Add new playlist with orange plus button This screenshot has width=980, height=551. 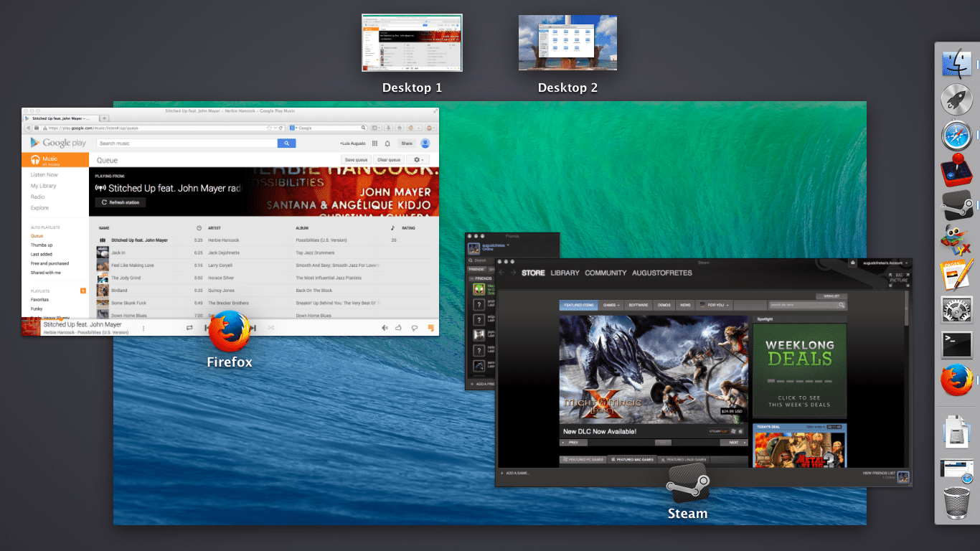(x=83, y=291)
